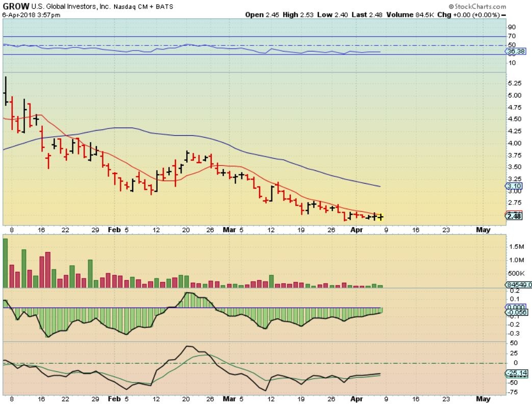Click the 2.48 last price tag
The width and height of the screenshot is (532, 405).
tap(514, 217)
